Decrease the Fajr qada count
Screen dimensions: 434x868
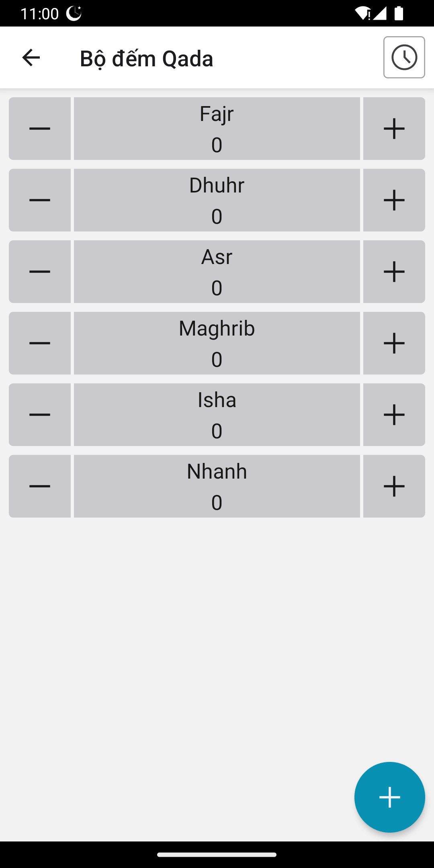point(40,129)
